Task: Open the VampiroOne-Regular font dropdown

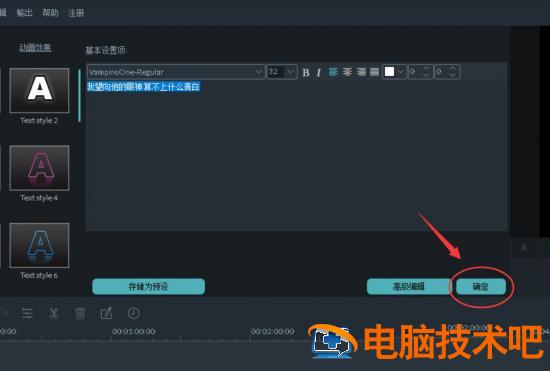Action: coord(176,72)
